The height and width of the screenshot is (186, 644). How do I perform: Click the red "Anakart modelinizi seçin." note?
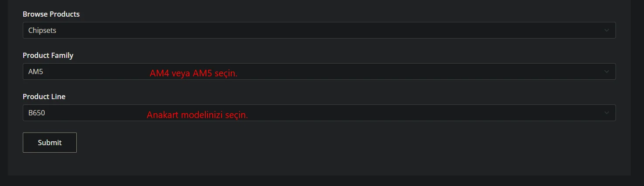197,115
